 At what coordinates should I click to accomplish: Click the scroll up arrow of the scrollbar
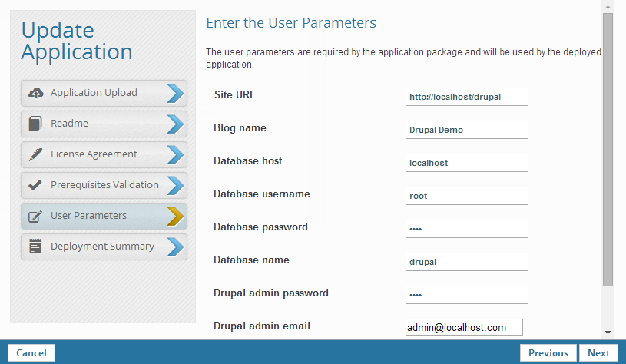[608, 6]
